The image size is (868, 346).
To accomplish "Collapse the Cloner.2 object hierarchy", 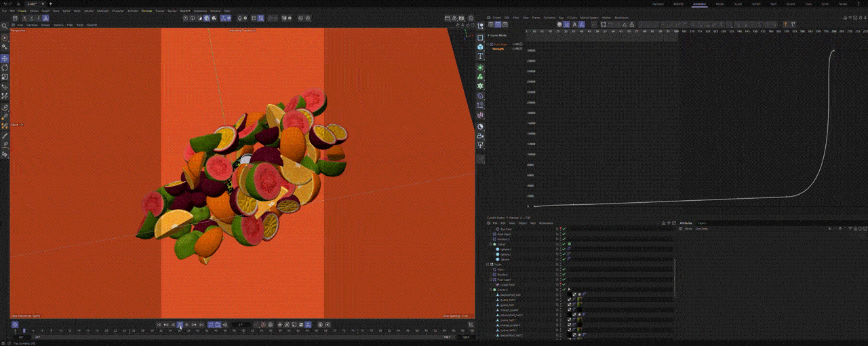I will click(490, 290).
